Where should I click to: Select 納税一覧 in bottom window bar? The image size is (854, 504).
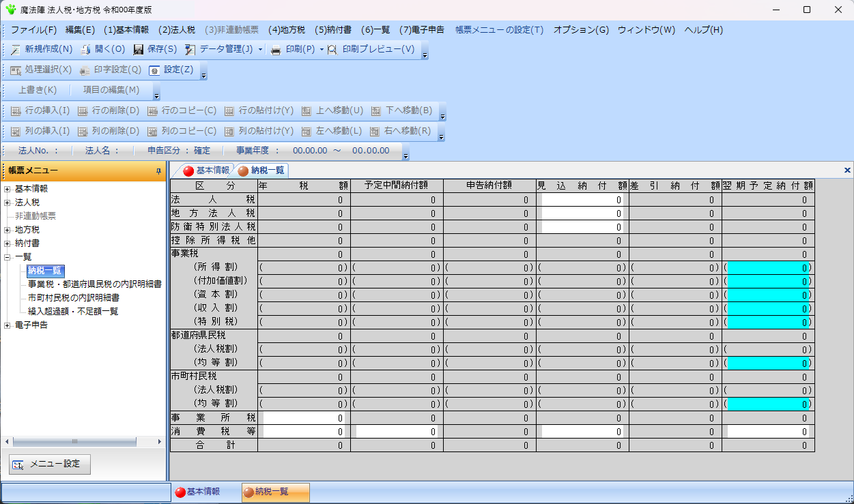point(276,492)
